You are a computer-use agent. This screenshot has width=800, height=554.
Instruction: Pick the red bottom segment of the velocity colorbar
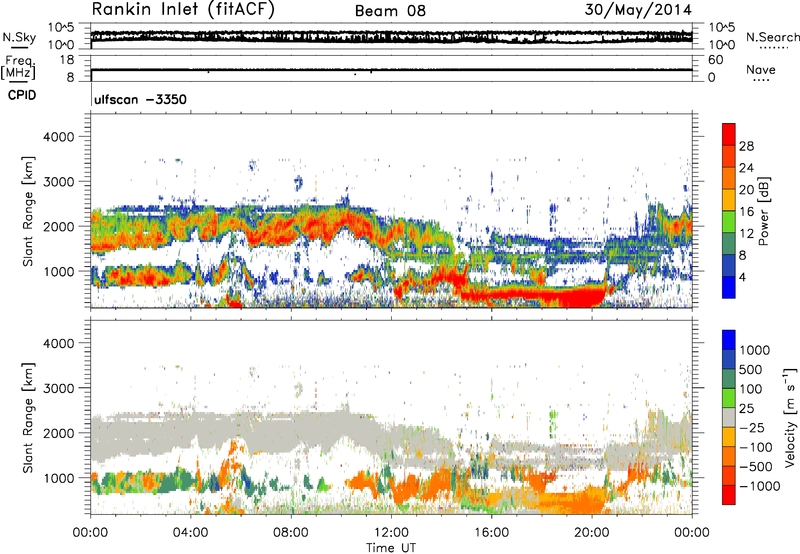click(729, 495)
